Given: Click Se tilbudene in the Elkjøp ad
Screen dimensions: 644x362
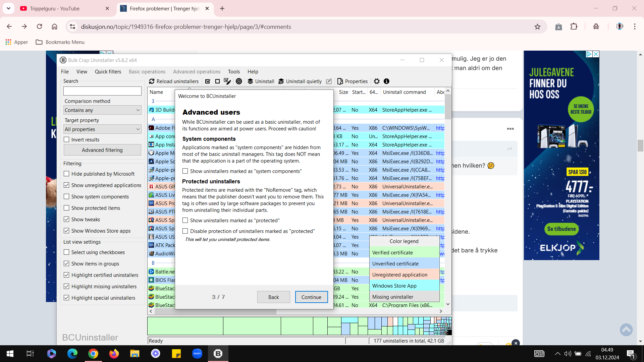Looking at the screenshot, I should click(561, 229).
